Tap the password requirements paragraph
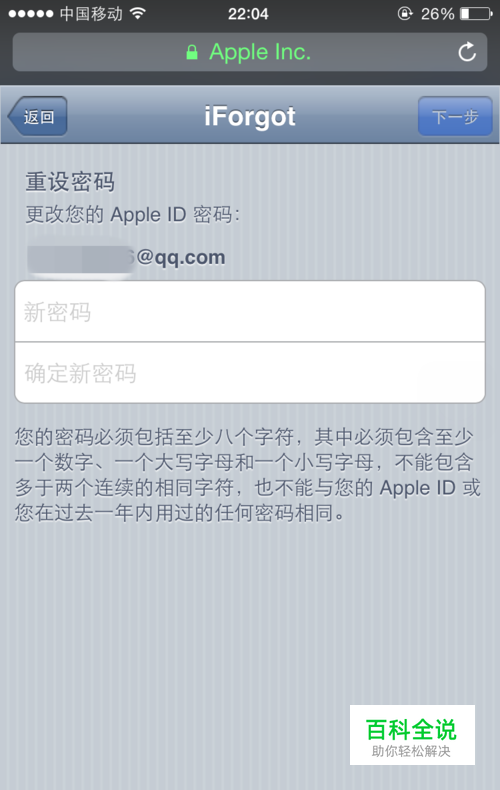 (x=247, y=475)
